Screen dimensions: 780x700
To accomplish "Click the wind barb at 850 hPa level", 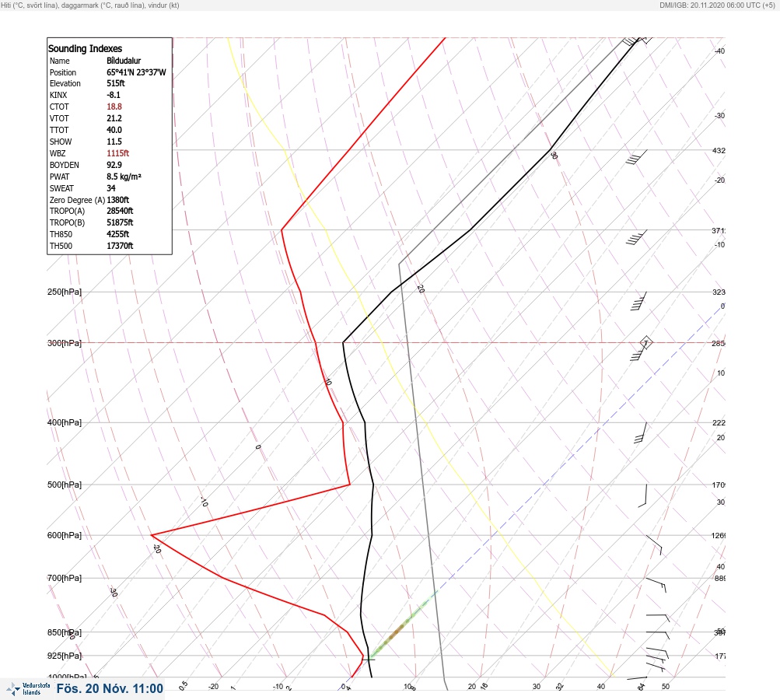I will pos(658,635).
